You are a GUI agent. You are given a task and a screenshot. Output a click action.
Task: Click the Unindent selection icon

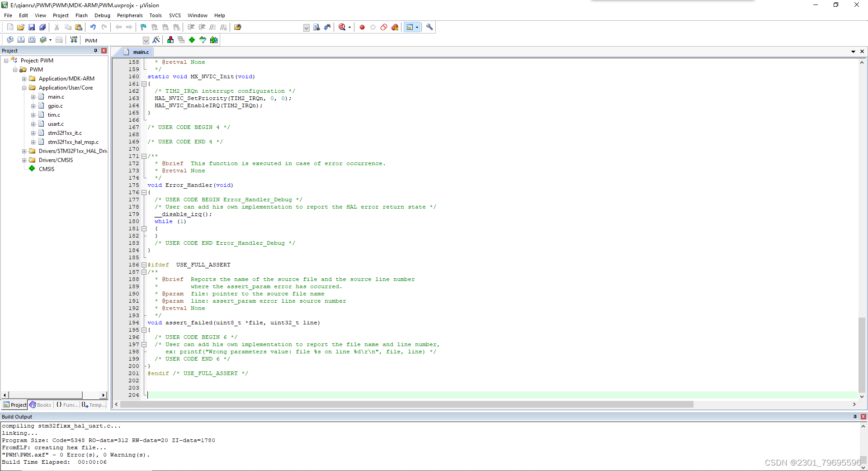(202, 27)
